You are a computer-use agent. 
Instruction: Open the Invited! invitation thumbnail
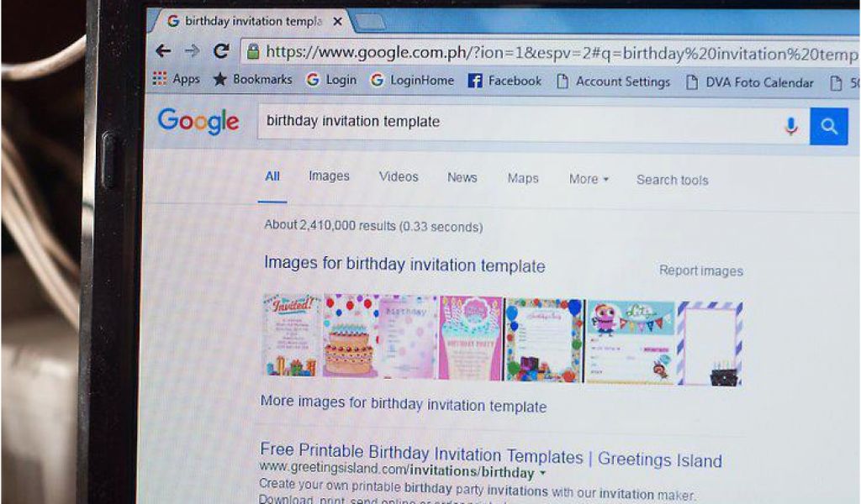pos(292,335)
